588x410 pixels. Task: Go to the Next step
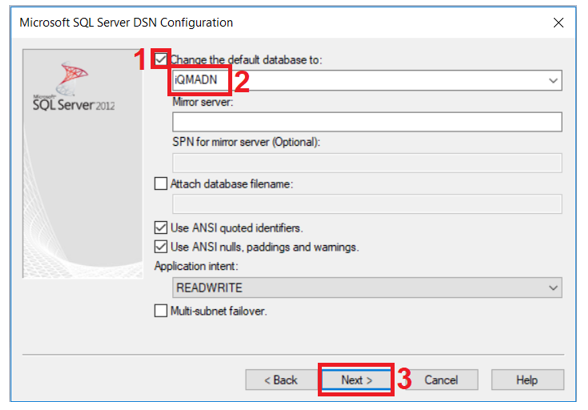tap(356, 380)
